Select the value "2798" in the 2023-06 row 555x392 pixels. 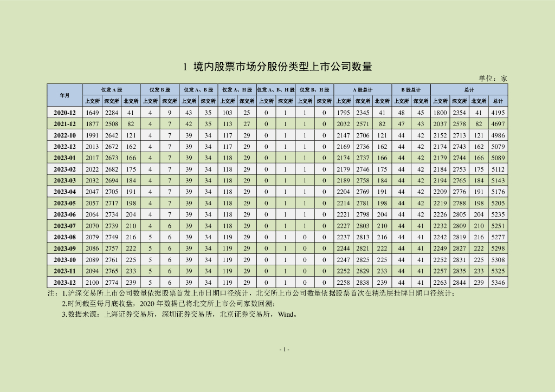point(363,214)
